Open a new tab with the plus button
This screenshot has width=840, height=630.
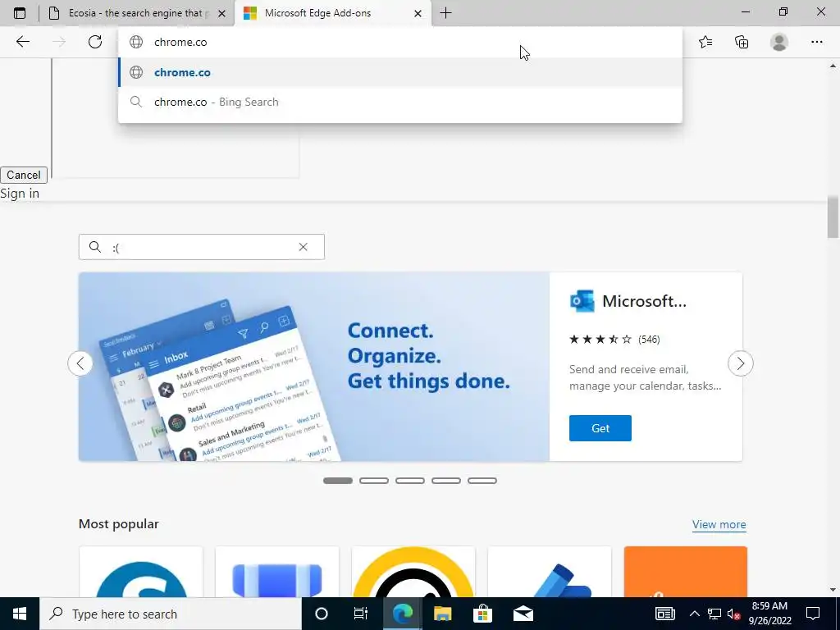pyautogui.click(x=445, y=13)
